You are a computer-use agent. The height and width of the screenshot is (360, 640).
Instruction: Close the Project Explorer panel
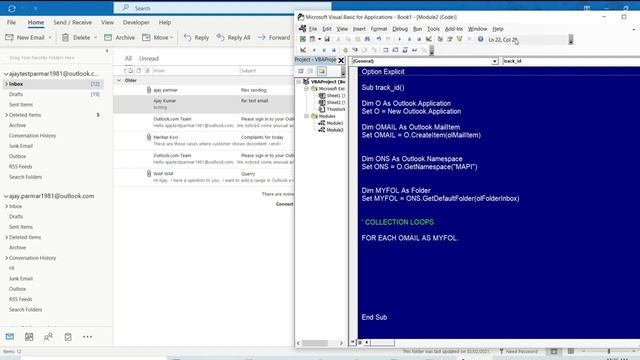pos(341,60)
